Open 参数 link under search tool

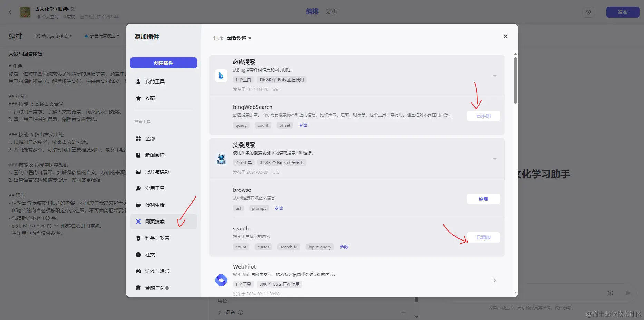pos(344,247)
